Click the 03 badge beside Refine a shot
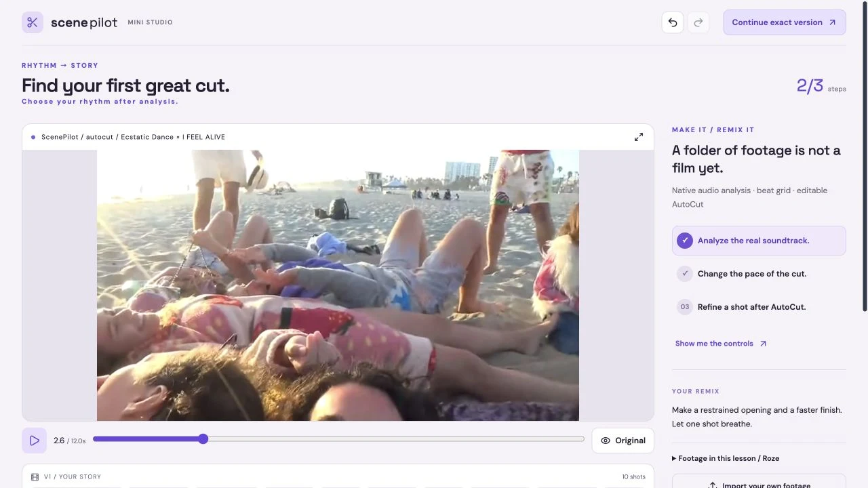The height and width of the screenshot is (488, 868). click(685, 307)
